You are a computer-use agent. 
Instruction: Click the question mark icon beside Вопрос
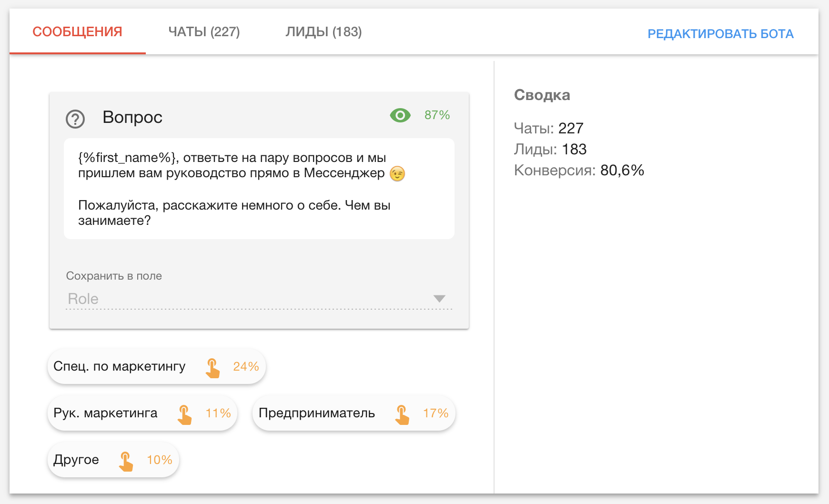[x=75, y=119]
